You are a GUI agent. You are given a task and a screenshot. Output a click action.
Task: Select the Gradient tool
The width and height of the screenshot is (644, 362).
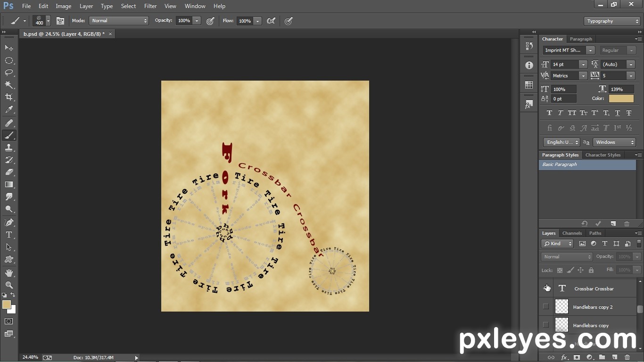(9, 184)
